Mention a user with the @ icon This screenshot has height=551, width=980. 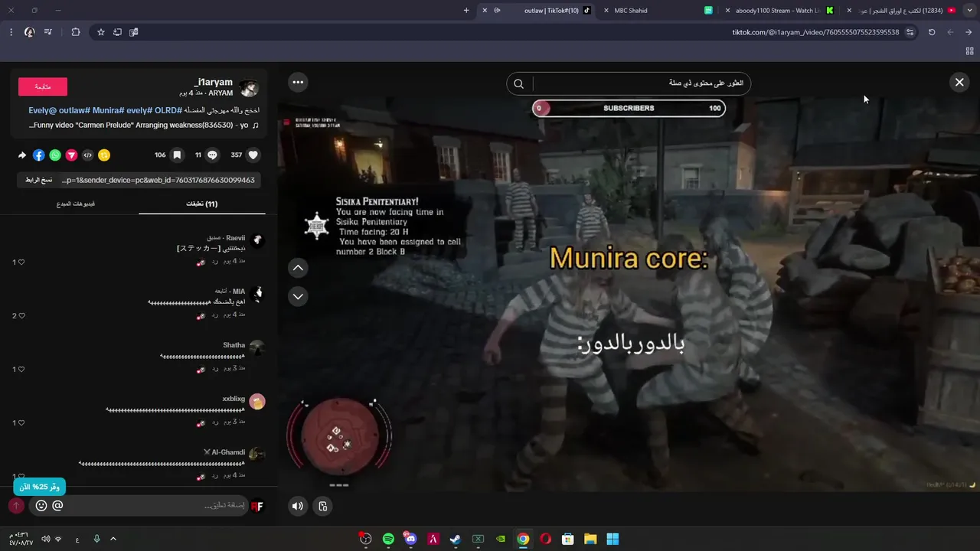[x=57, y=505]
